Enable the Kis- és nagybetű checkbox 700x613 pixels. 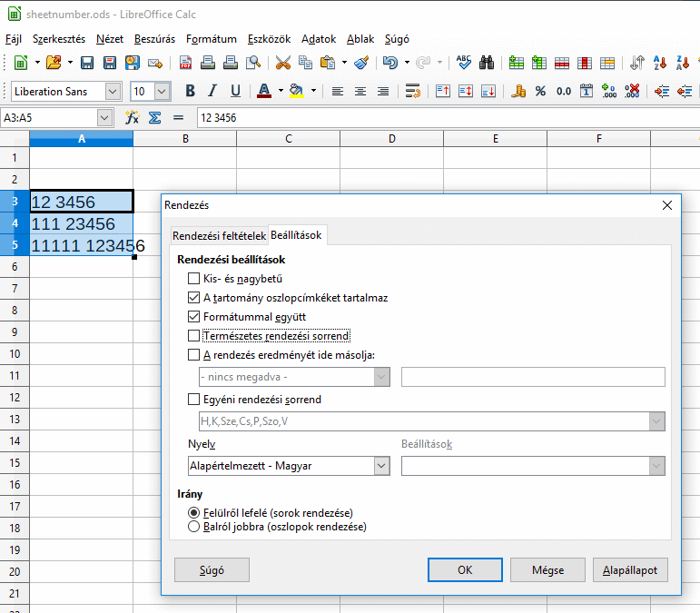193,279
